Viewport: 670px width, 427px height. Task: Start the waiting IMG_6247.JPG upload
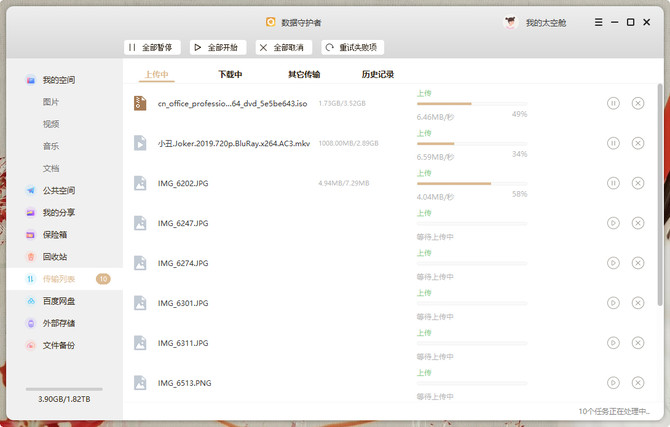tap(613, 223)
